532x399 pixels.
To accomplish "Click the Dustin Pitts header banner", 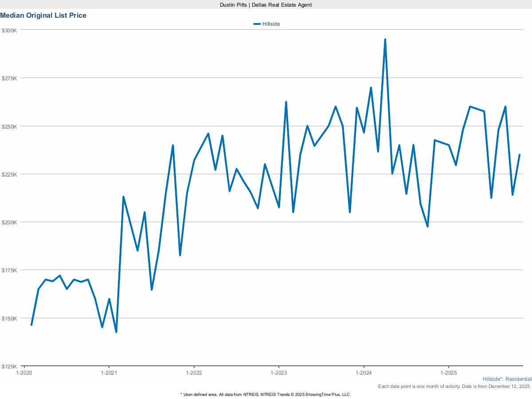I will pyautogui.click(x=266, y=5).
